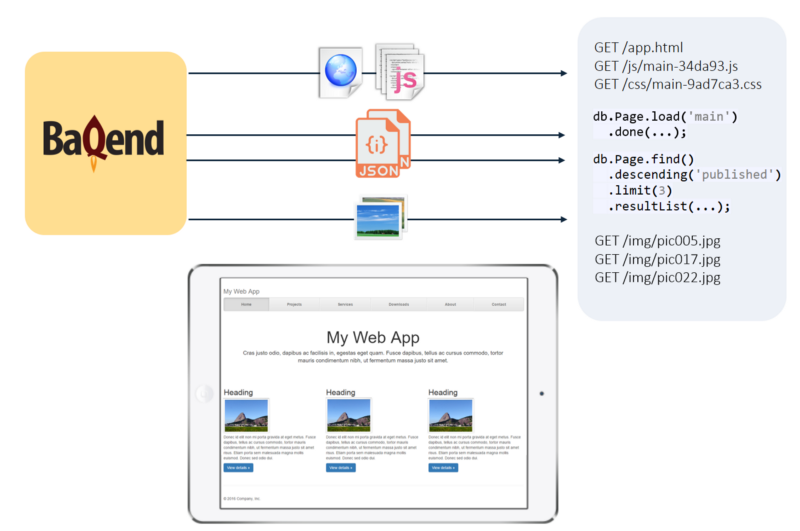Image resolution: width=800 pixels, height=531 pixels.
Task: Click the .limit(3) code line
Action: 640,191
